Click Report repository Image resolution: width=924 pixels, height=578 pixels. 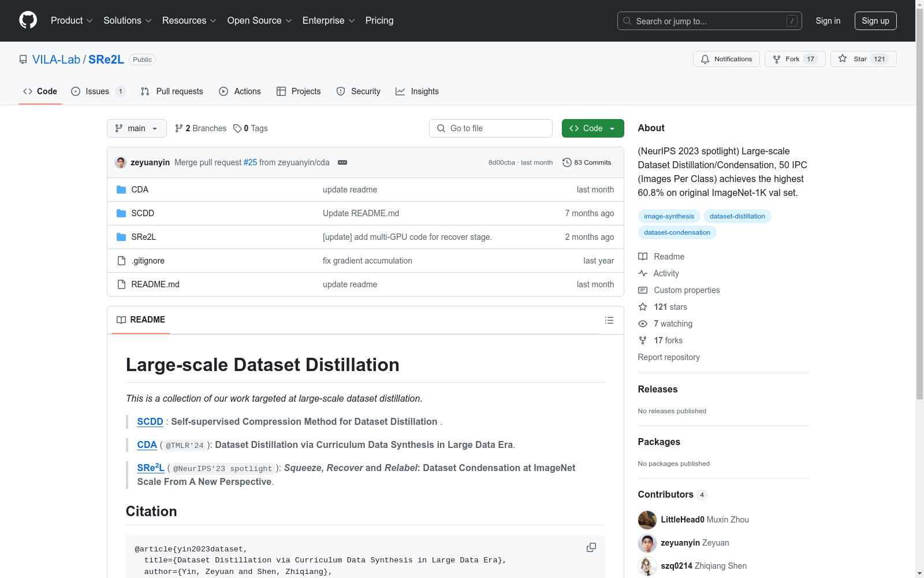(669, 357)
